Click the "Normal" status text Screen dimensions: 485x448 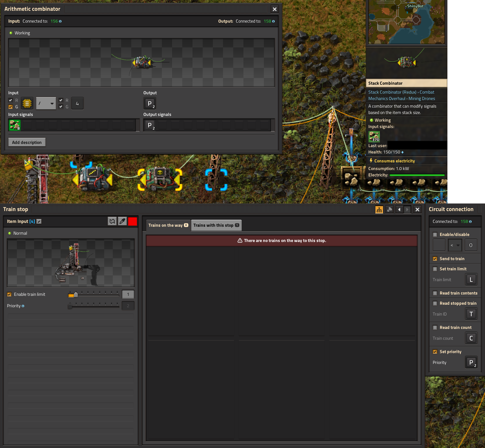[x=20, y=233]
